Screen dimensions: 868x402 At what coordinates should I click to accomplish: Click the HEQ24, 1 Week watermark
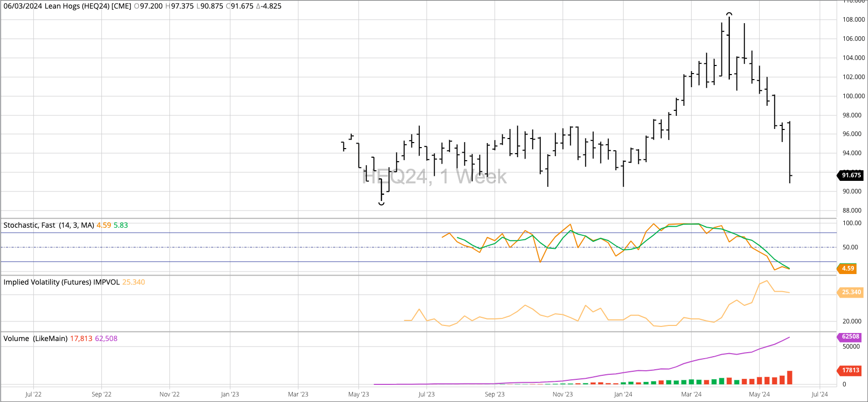coord(435,176)
